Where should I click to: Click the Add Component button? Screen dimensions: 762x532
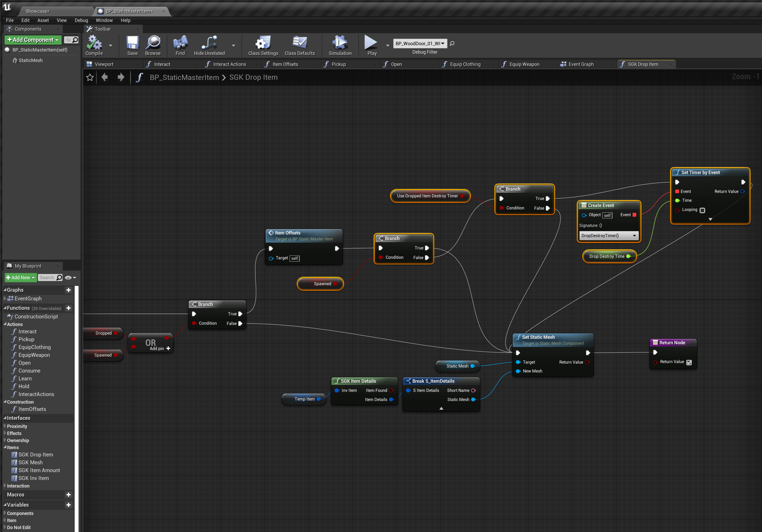pyautogui.click(x=33, y=40)
